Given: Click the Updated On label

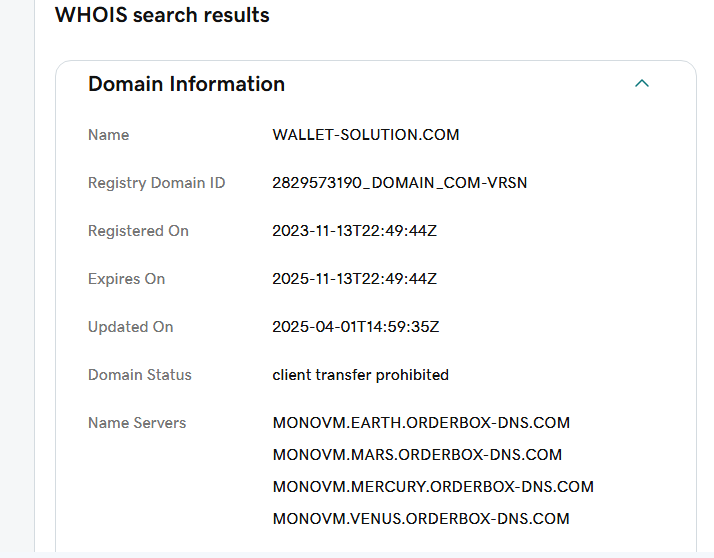Looking at the screenshot, I should point(130,327).
